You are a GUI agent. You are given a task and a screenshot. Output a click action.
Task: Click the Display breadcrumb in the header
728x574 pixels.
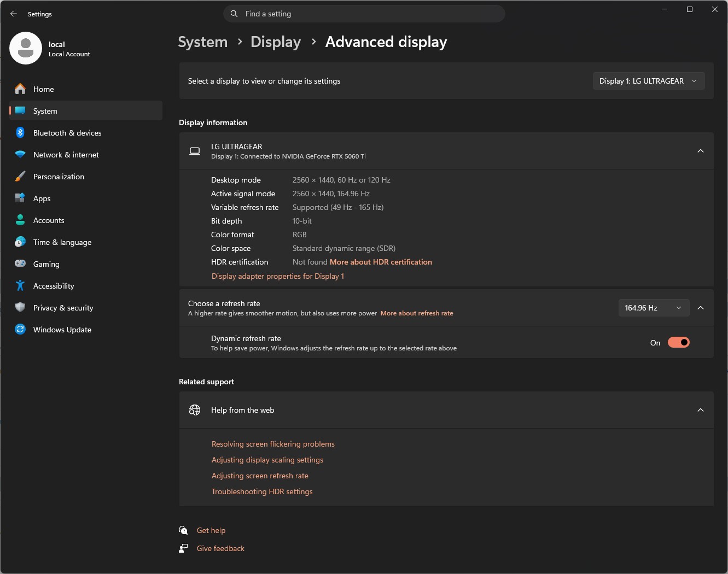pos(276,42)
